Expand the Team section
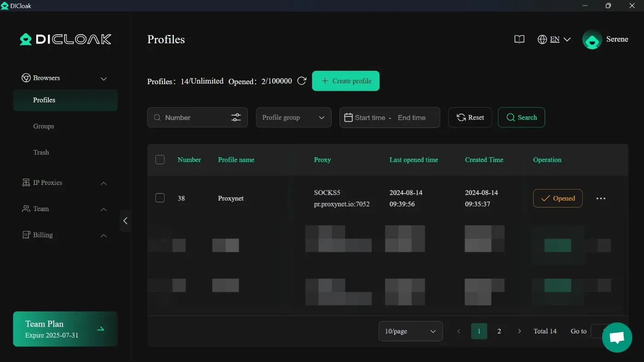 click(x=103, y=209)
